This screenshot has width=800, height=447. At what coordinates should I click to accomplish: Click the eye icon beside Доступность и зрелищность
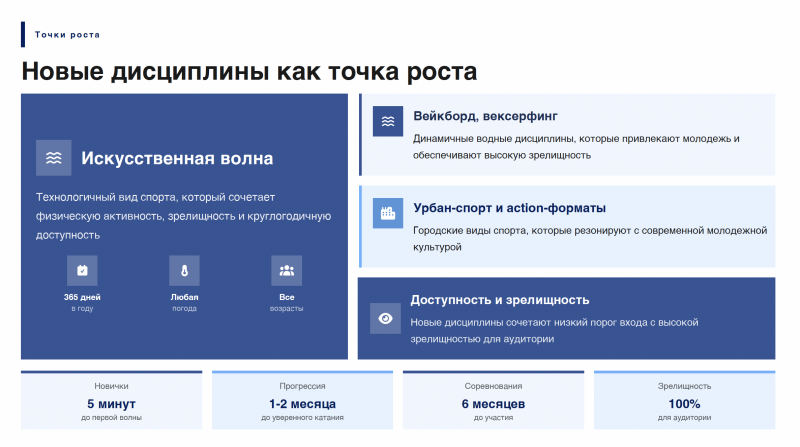[386, 318]
